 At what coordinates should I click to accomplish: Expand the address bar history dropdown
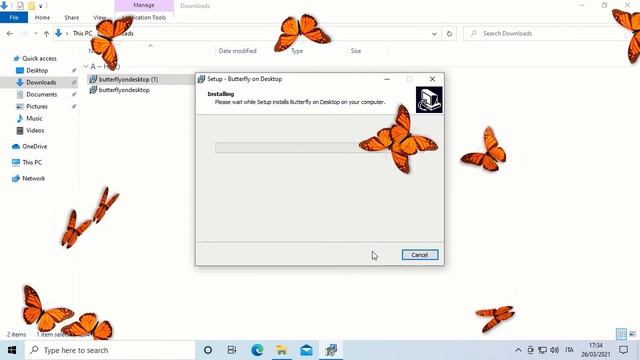pyautogui.click(x=434, y=33)
